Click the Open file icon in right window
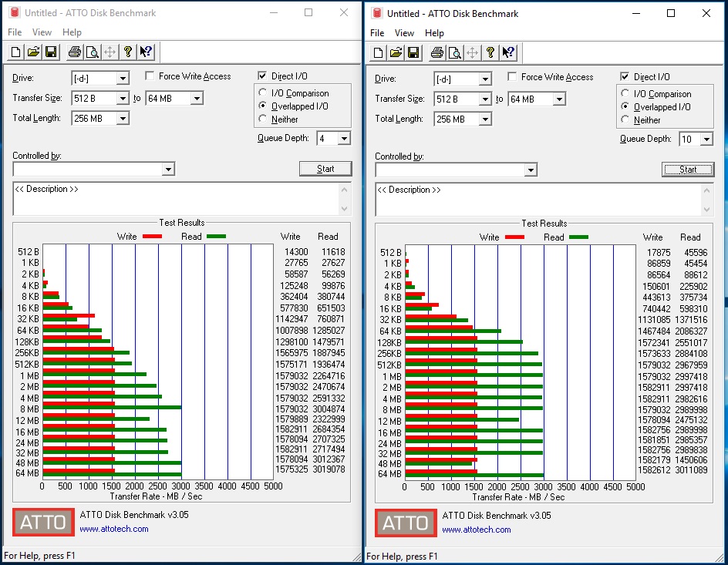The height and width of the screenshot is (565, 728). [396, 52]
